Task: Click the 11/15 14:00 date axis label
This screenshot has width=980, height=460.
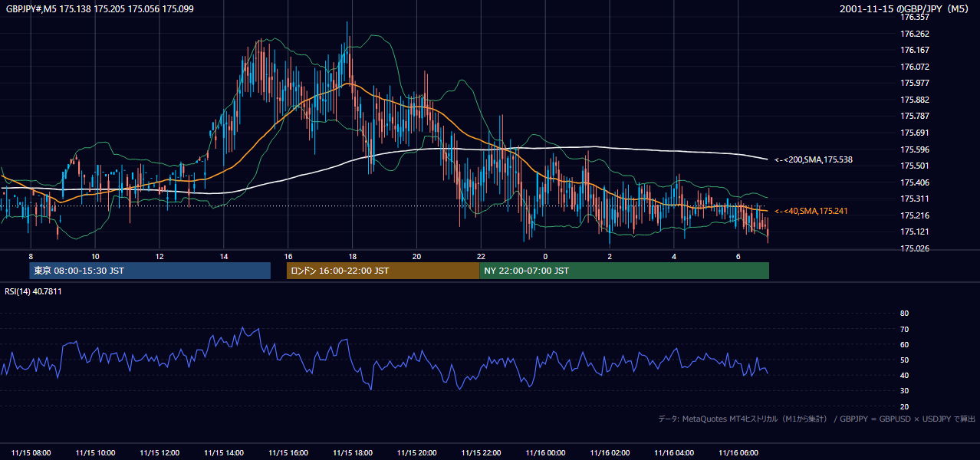Action: (224, 452)
